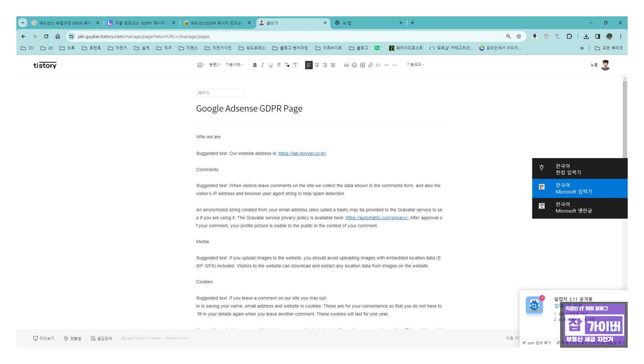The height and width of the screenshot is (364, 644).
Task: Apply underline formatting
Action: pos(271,65)
